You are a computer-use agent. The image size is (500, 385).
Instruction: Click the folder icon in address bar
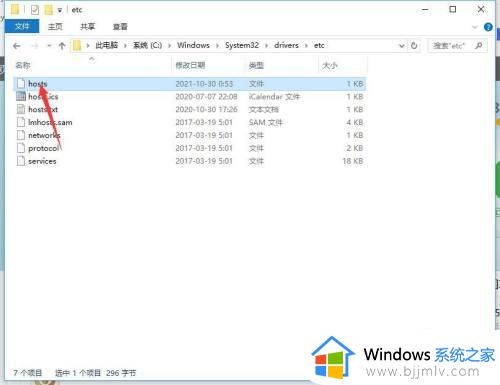[77, 45]
